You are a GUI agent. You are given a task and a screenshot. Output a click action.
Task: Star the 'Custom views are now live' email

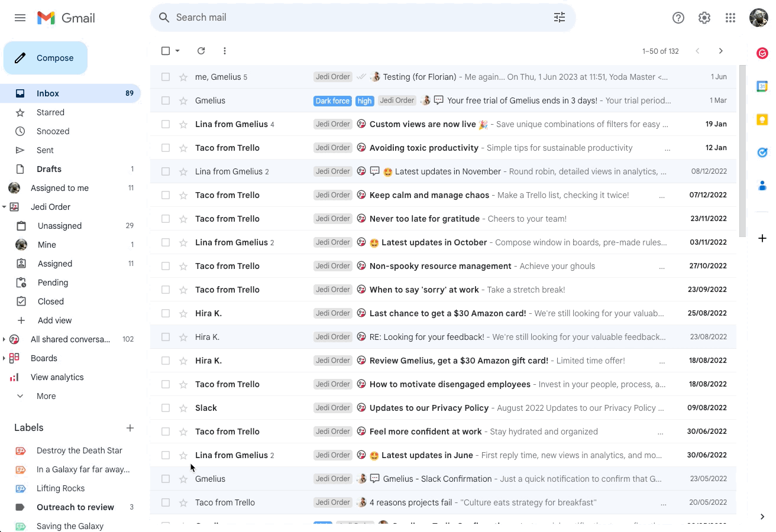183,124
